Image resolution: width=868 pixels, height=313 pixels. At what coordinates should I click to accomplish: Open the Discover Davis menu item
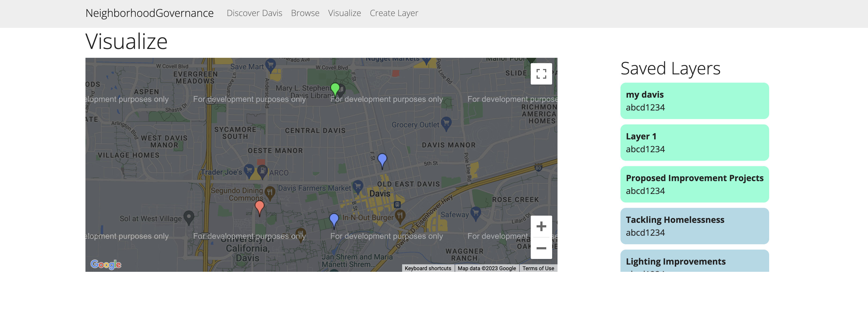tap(254, 13)
